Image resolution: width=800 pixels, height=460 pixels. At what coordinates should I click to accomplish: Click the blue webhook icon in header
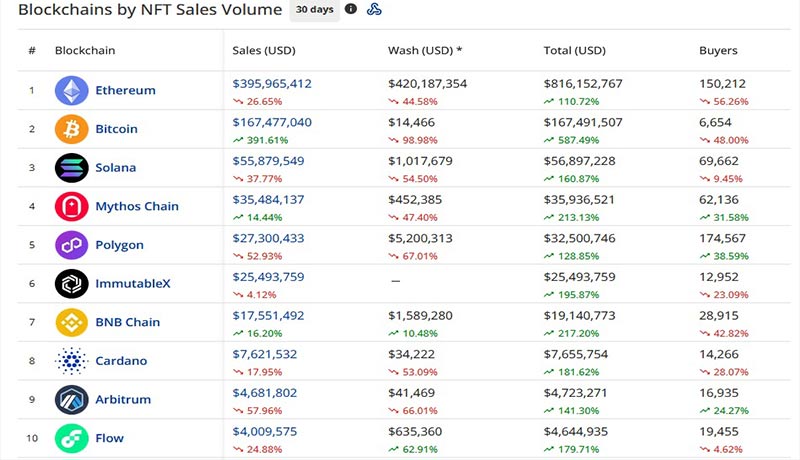374,9
